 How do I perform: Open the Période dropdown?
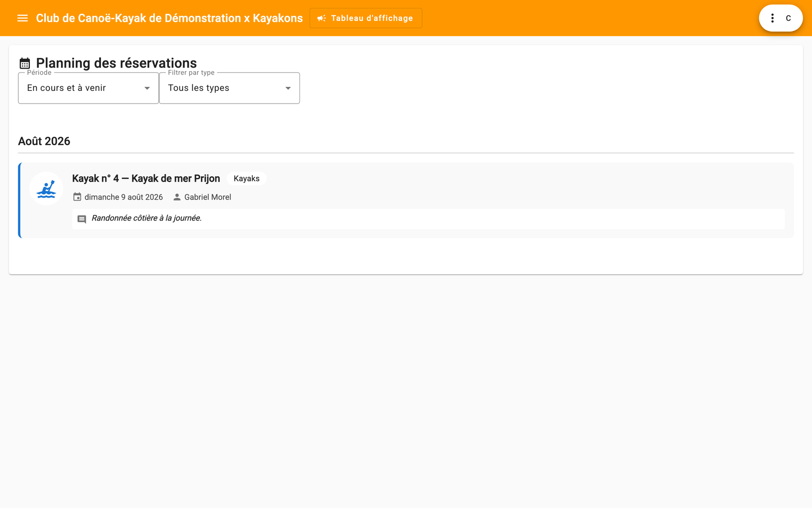(88, 88)
